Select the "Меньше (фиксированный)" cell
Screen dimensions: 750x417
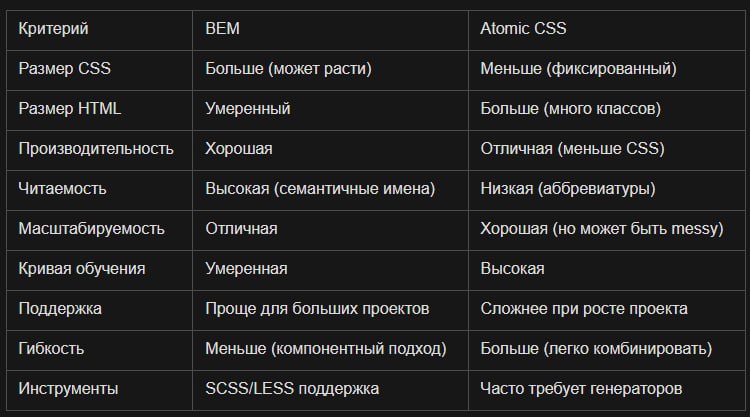[x=607, y=70]
